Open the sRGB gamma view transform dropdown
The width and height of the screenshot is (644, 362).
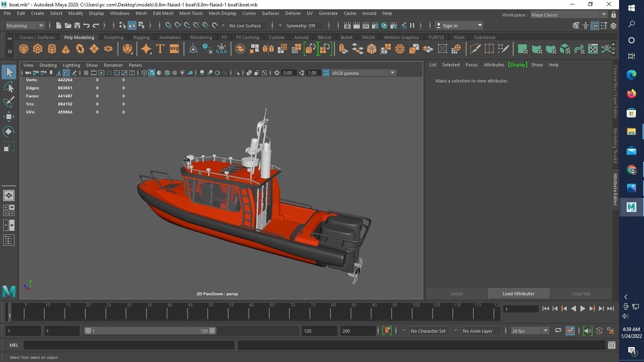click(363, 73)
